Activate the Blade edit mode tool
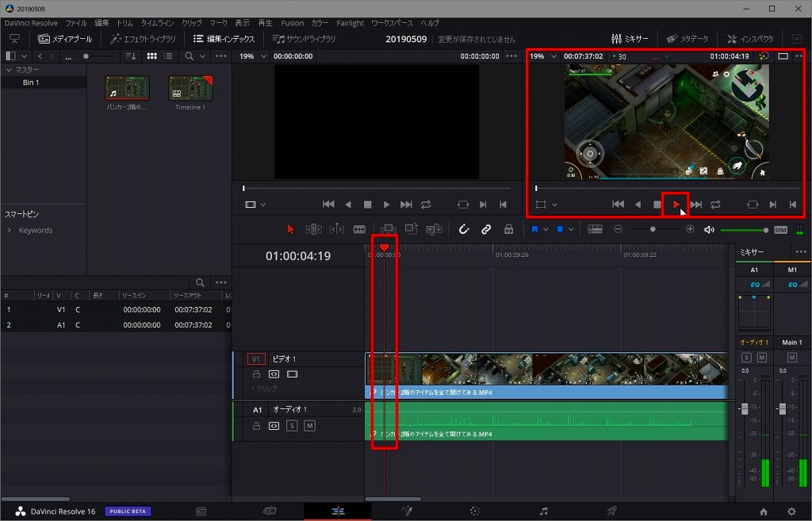Viewport: 812px width, 521px height. pyautogui.click(x=359, y=229)
